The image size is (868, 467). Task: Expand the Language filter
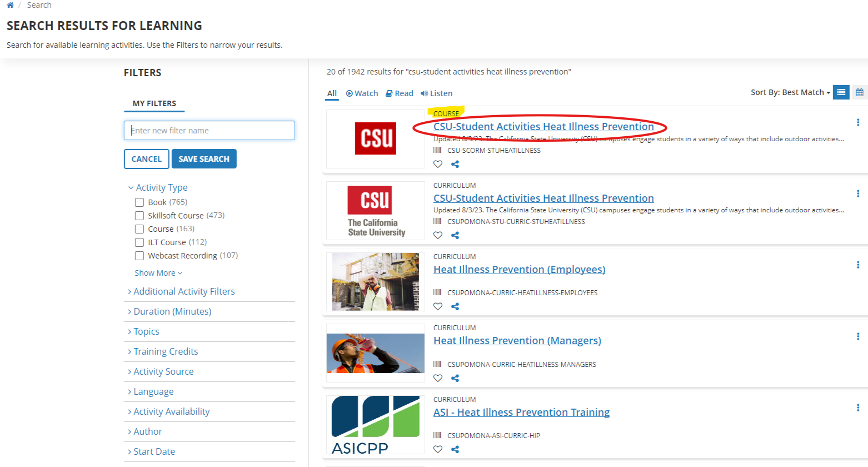click(x=151, y=391)
